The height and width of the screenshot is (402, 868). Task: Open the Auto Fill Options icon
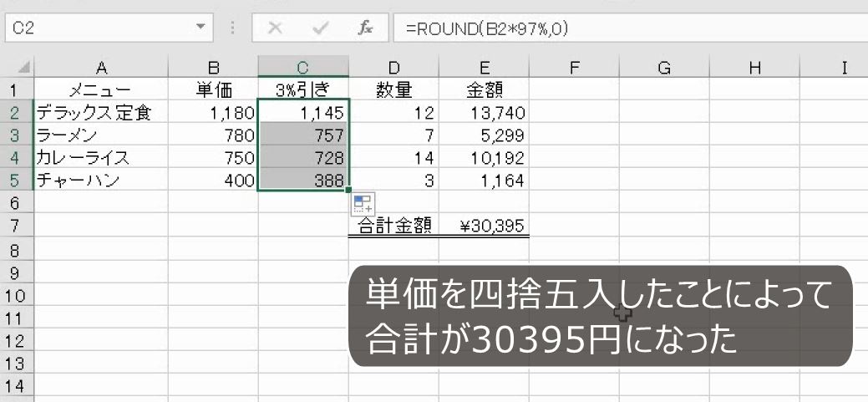coord(363,203)
